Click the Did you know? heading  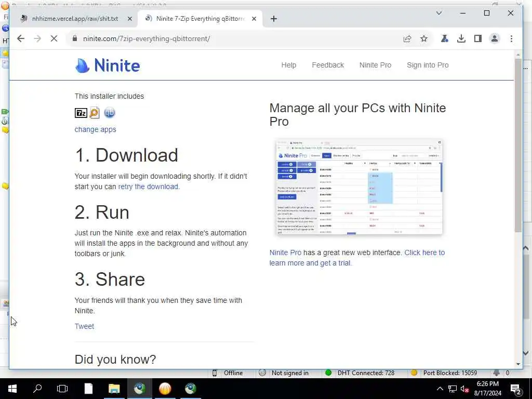tap(115, 360)
